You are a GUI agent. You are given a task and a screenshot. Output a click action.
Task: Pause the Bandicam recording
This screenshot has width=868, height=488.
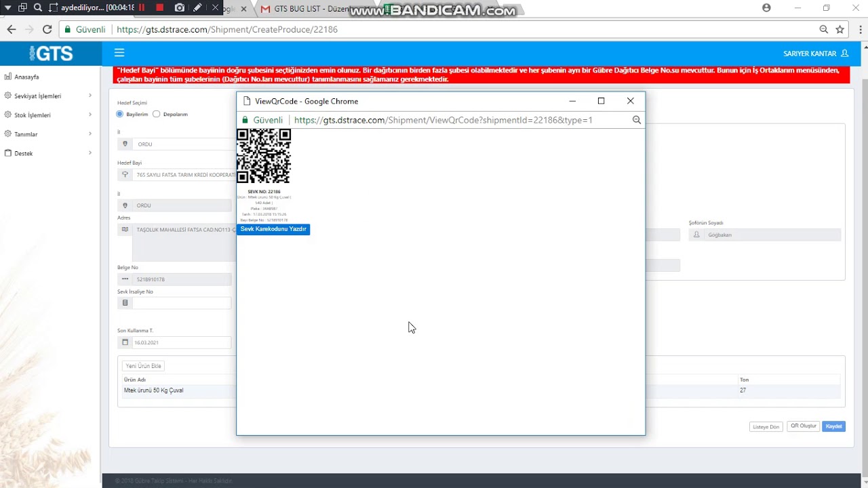142,7
